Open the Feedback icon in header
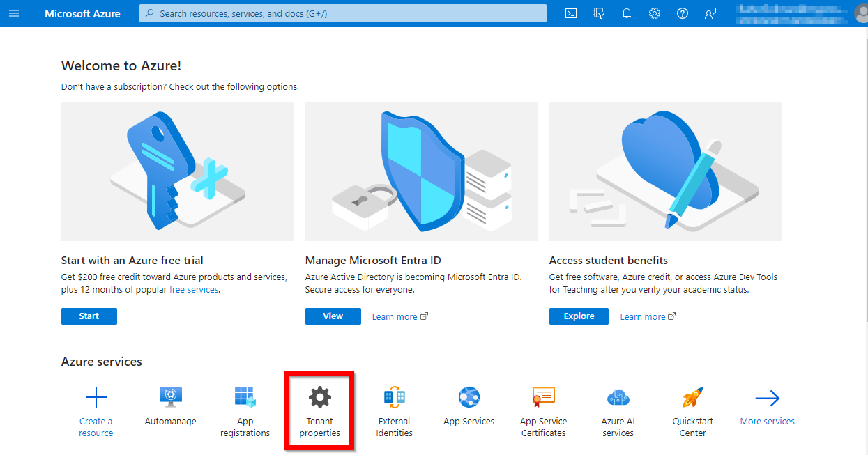This screenshot has height=455, width=868. pyautogui.click(x=710, y=13)
